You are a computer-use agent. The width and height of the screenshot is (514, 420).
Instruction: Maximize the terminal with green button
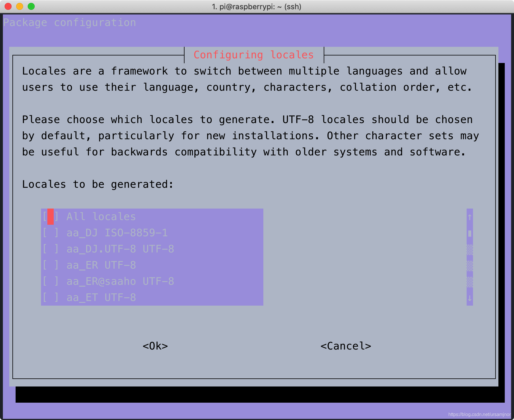(x=31, y=6)
